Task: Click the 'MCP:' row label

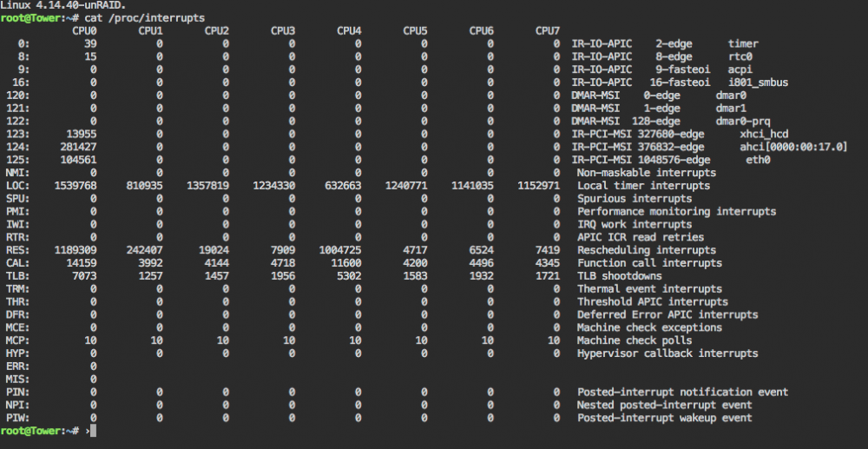Action: (17, 340)
